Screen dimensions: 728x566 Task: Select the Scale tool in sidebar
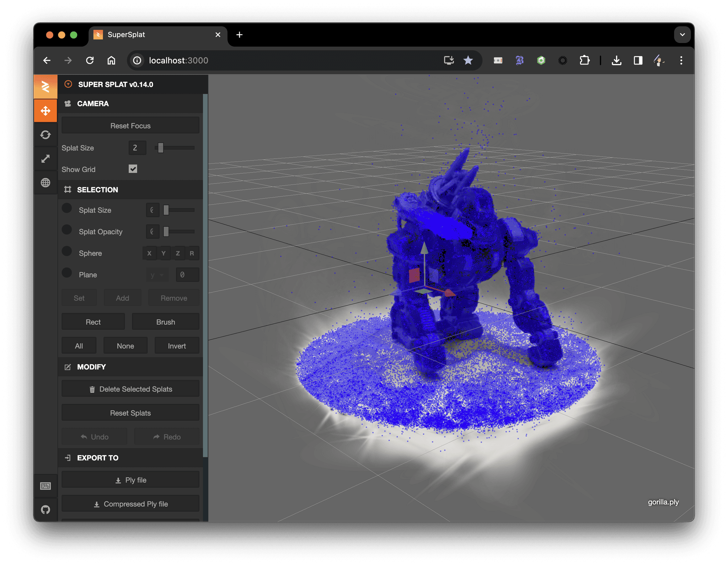[x=45, y=158]
